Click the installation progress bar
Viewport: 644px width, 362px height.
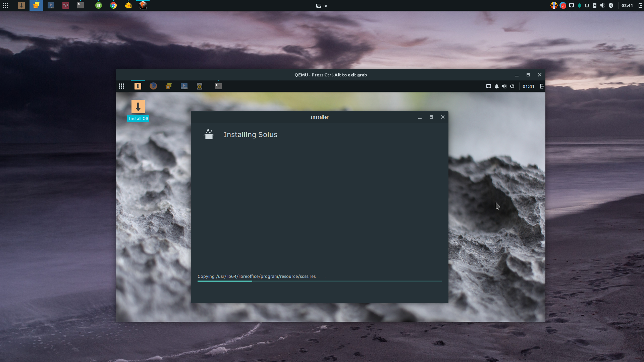coord(320,281)
